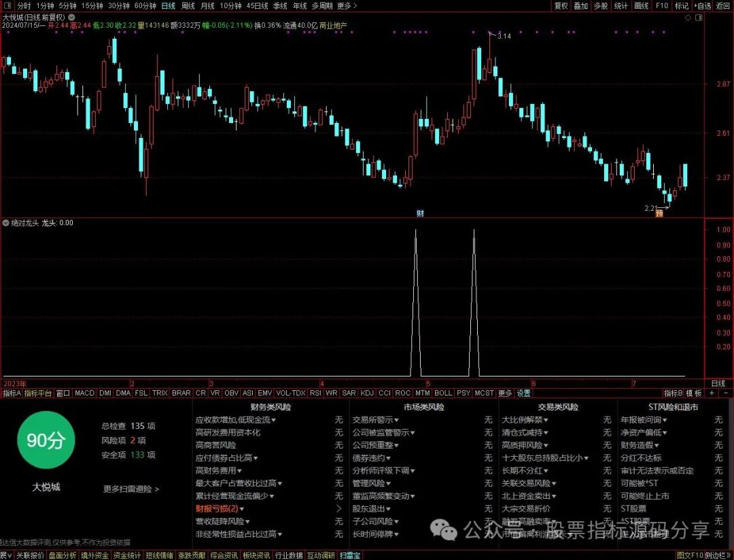This screenshot has height=560, width=734.
Task: Select BOLL indicator
Action: [443, 393]
